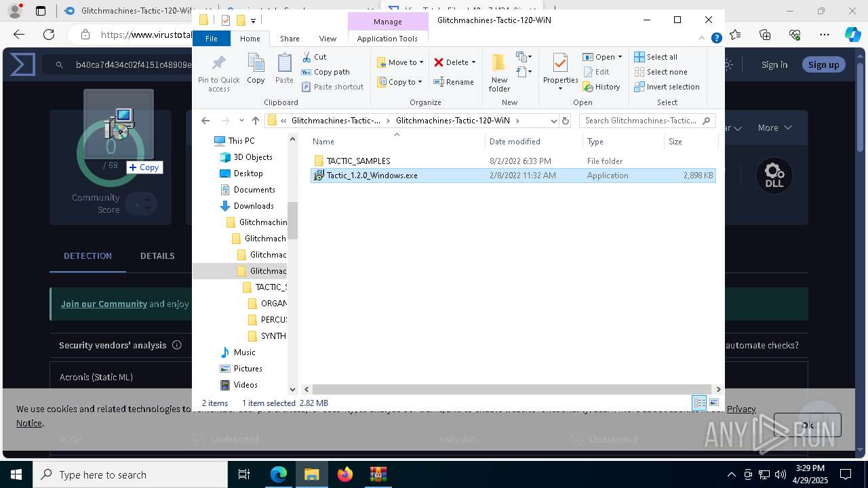
Task: Click Paste shortcut in ribbon
Action: point(332,87)
